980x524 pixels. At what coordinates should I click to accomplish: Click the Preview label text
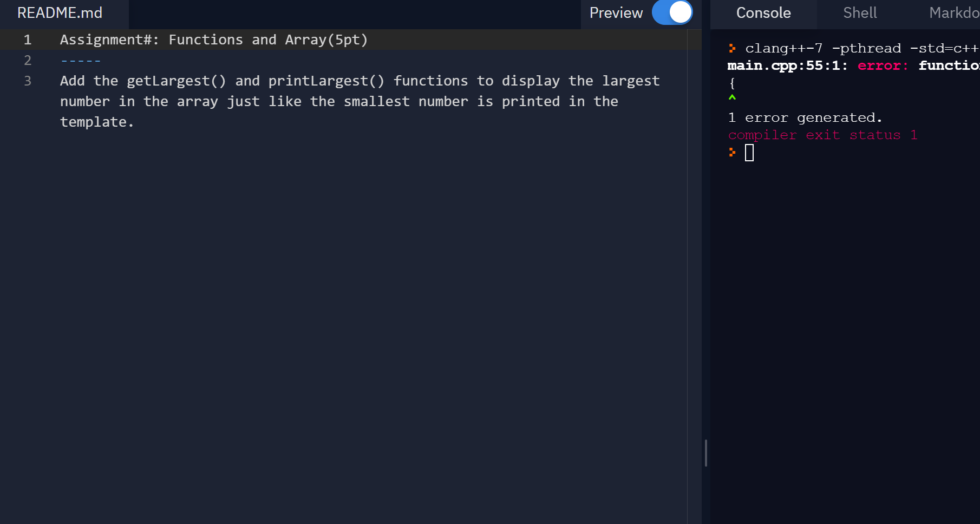tap(616, 12)
